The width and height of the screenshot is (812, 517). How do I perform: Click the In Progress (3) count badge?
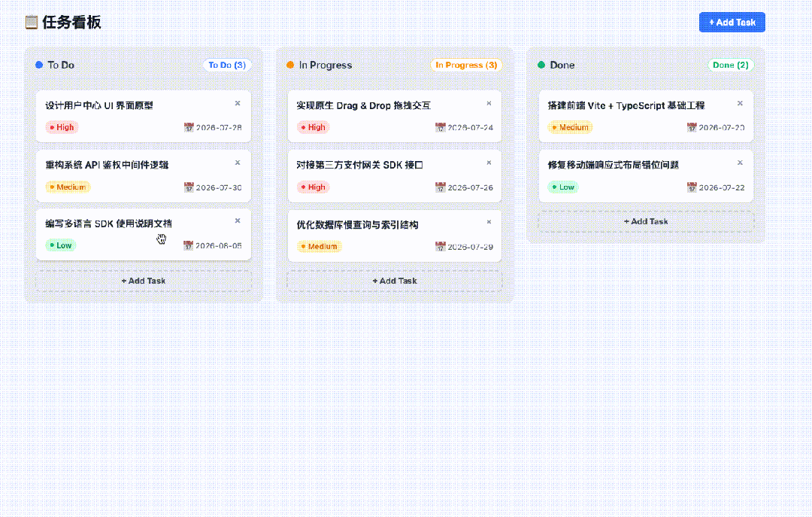466,65
